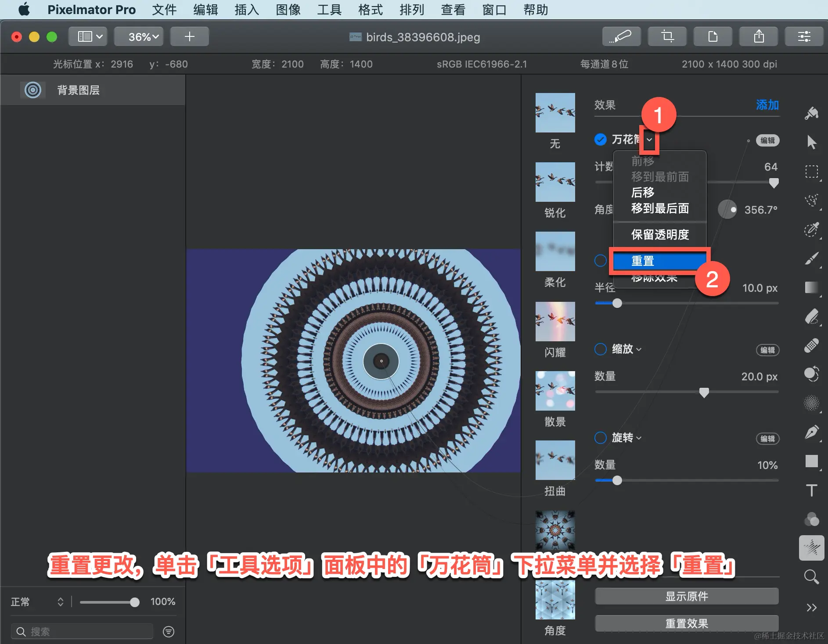Image resolution: width=828 pixels, height=644 pixels.
Task: Expand the 缩放 effect dropdown
Action: pyautogui.click(x=639, y=350)
